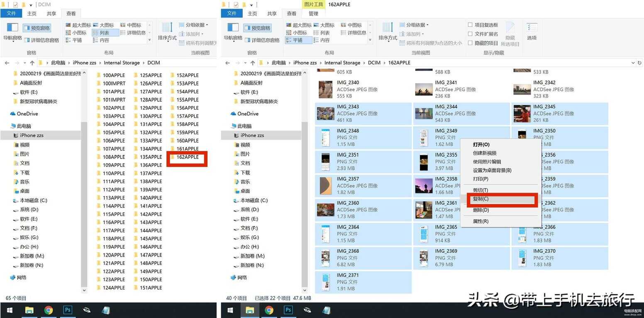Choose Large icons layout in DCIM window
The width and height of the screenshot is (644, 318).
[103, 25]
